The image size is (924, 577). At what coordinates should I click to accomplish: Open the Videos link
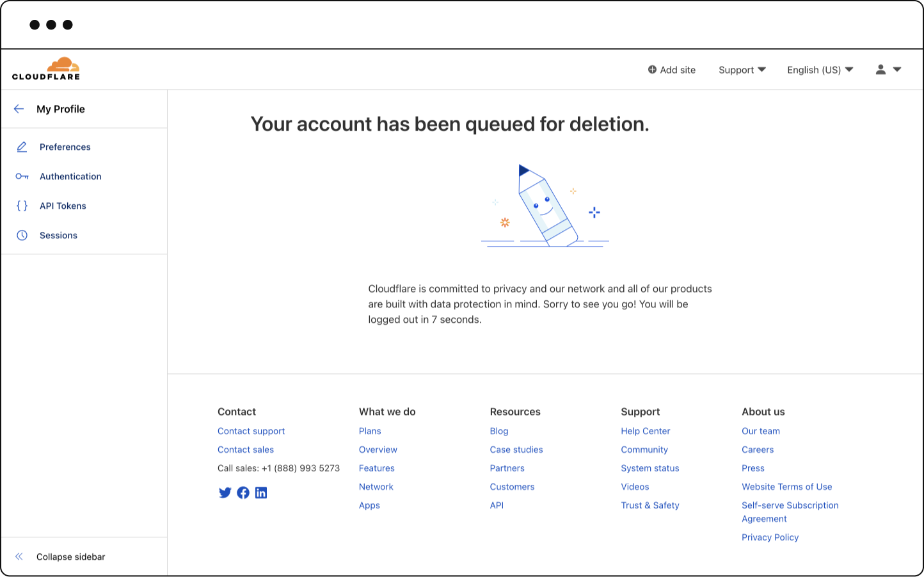pos(635,487)
